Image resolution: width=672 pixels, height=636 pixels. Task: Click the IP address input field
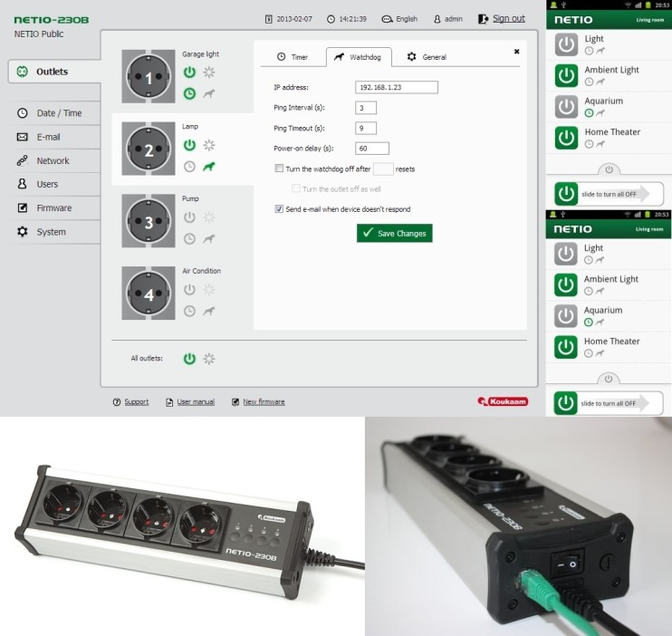(397, 88)
